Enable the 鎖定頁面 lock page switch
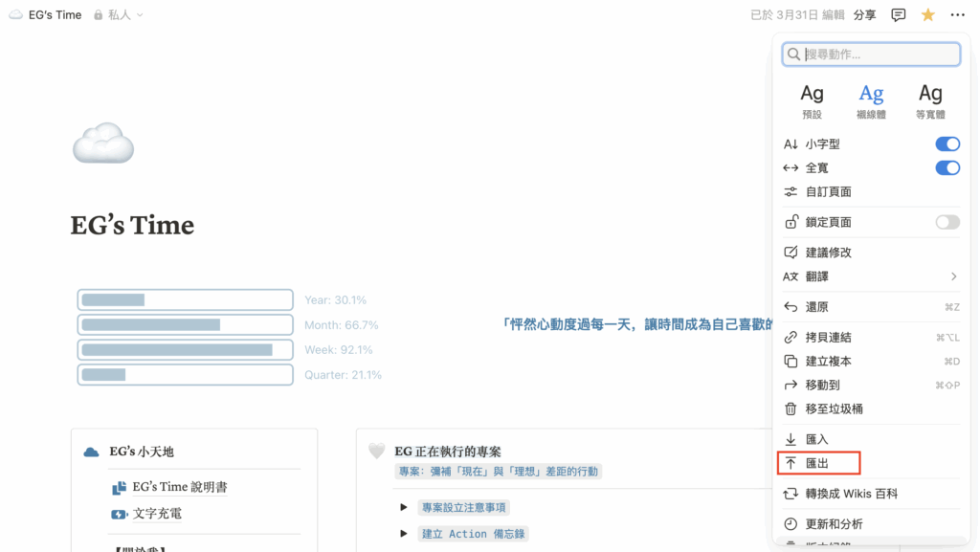Viewport: 980px width, 552px height. pyautogui.click(x=947, y=222)
